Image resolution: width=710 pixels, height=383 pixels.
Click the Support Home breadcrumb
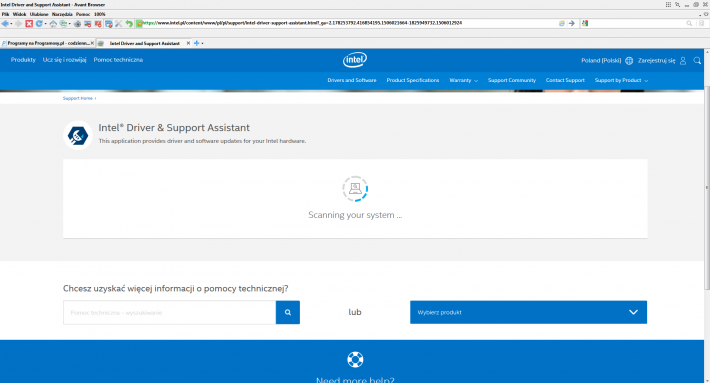click(x=77, y=98)
